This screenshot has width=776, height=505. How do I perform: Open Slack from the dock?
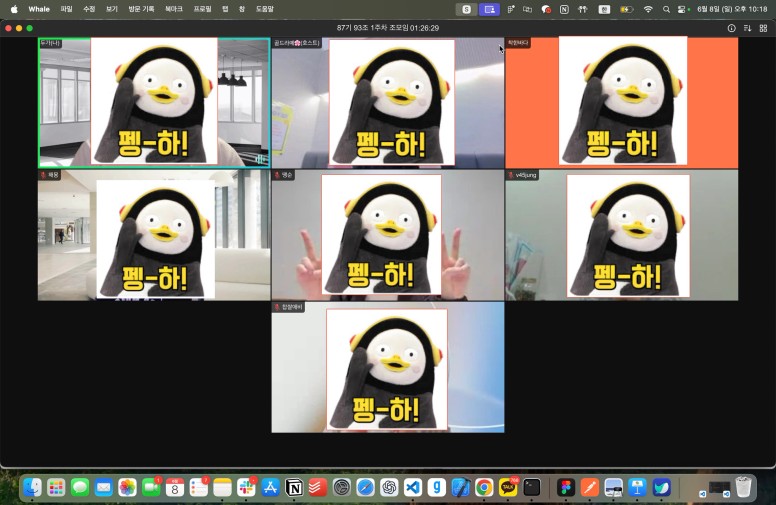[x=246, y=488]
